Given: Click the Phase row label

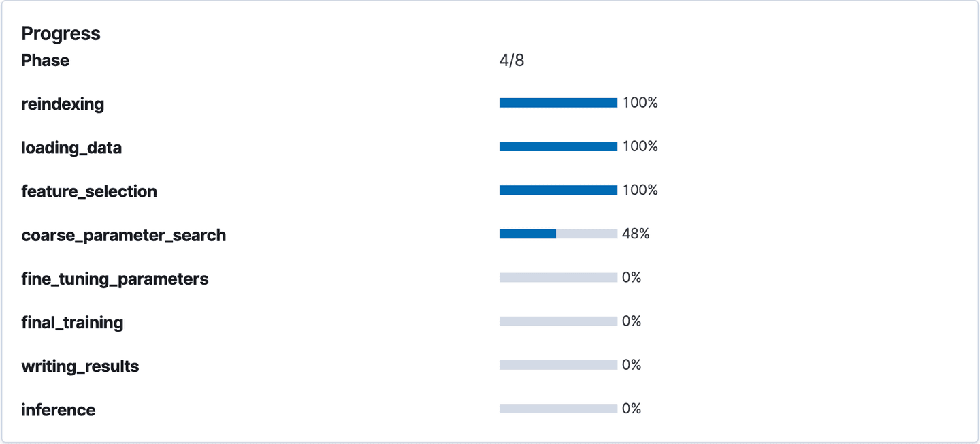Looking at the screenshot, I should coord(45,60).
